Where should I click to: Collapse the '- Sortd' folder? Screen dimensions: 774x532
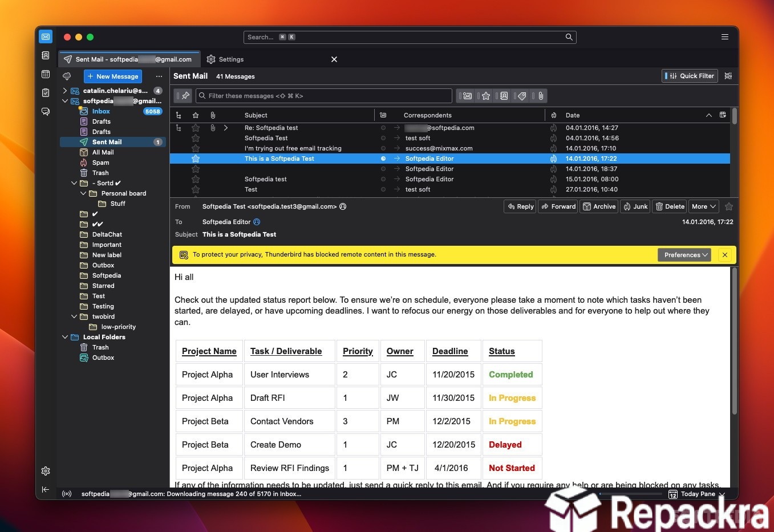click(x=74, y=183)
